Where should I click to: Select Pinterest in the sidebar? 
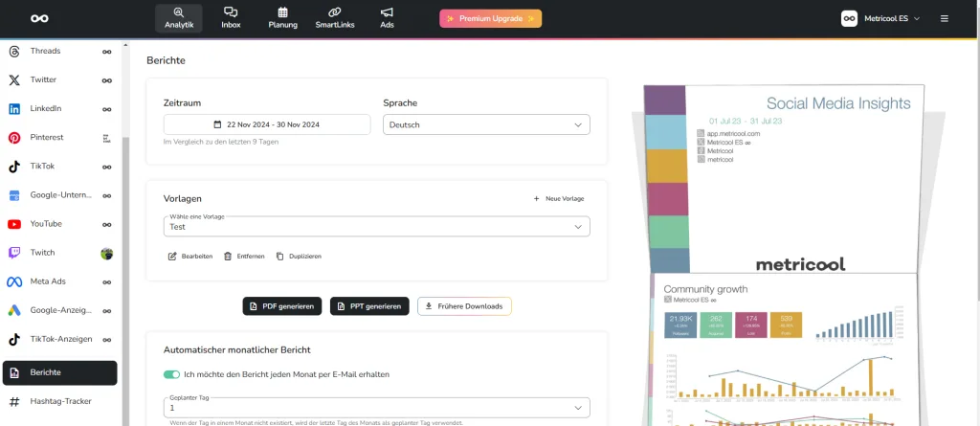[x=46, y=138]
